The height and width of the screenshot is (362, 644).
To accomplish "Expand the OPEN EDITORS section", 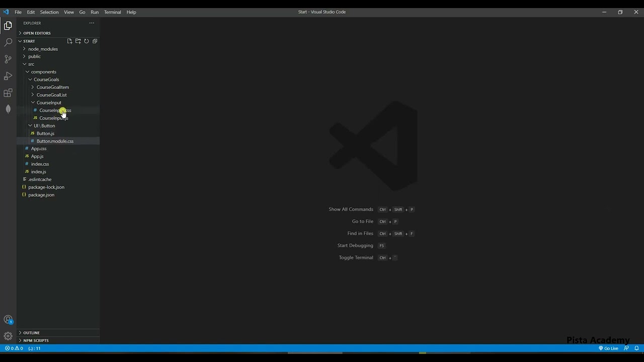I will (58, 33).
